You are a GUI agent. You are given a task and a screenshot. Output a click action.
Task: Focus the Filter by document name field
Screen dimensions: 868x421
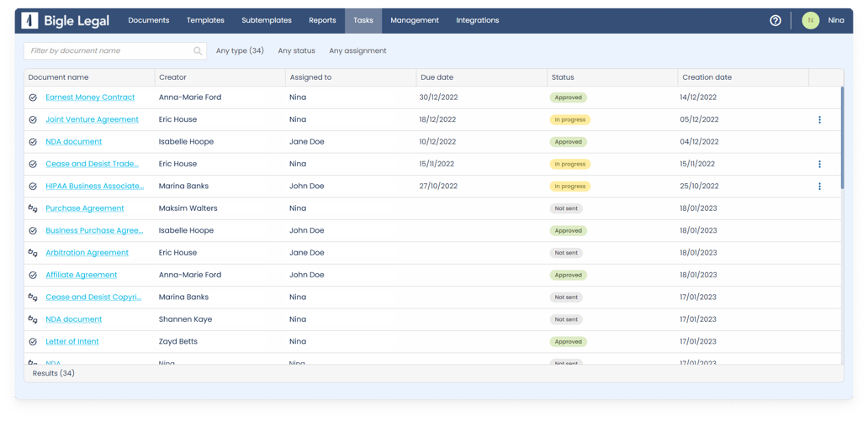point(109,51)
